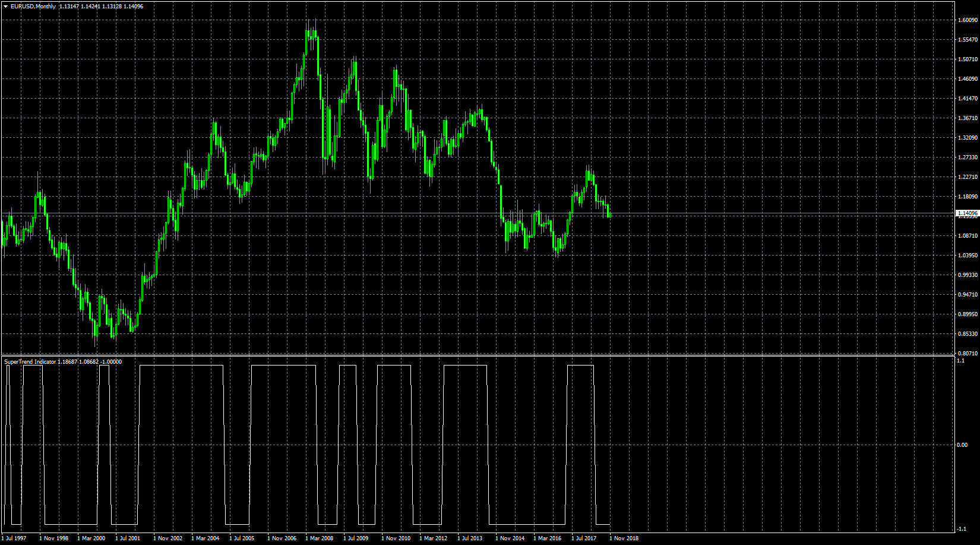Click the 1 Jul 1997 date label
Screen dimensions: 980x545
[x=14, y=538]
